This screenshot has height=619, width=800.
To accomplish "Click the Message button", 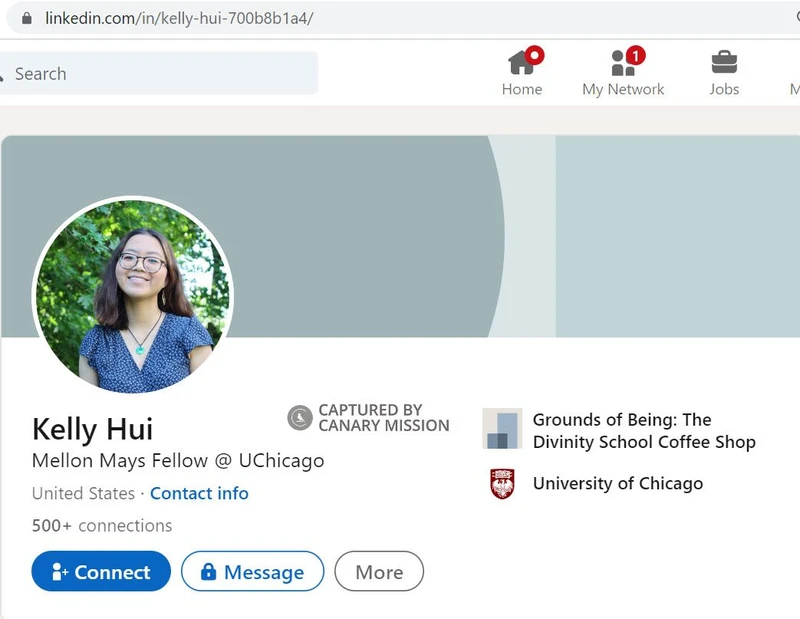I will 253,571.
